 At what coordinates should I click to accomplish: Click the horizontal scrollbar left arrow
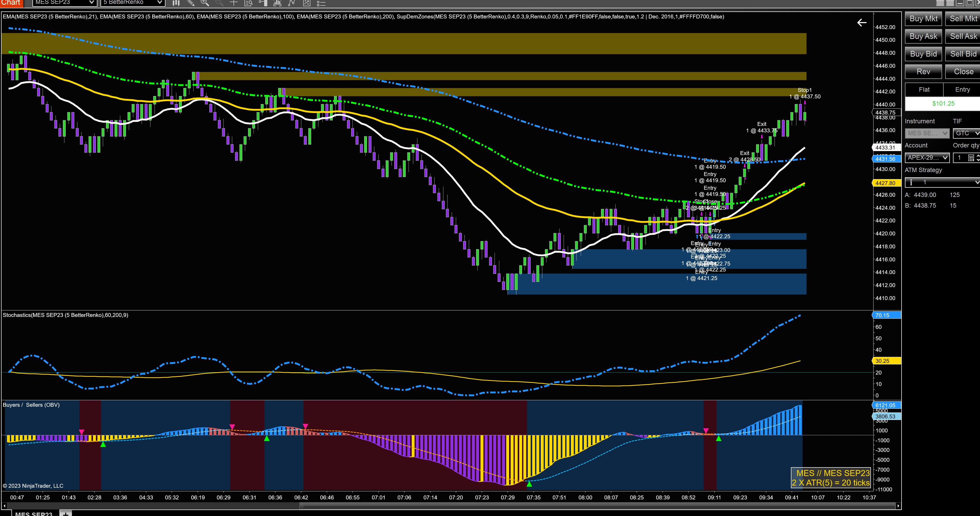4,506
